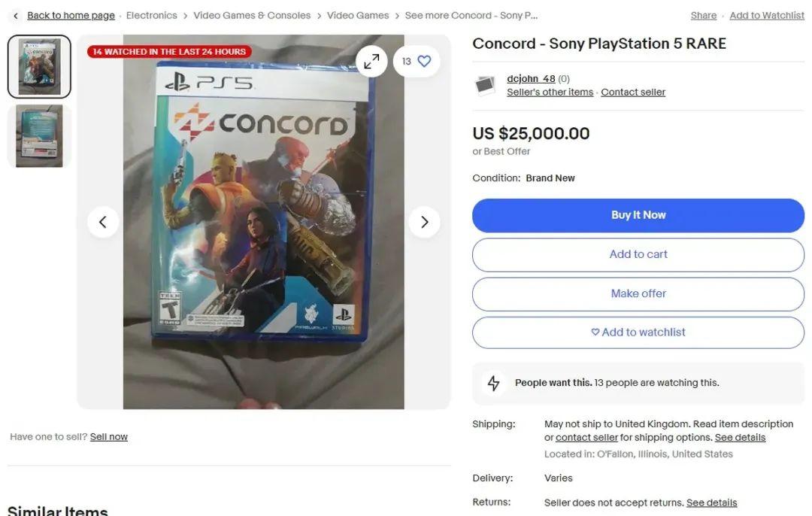Click the Make offer button
This screenshot has width=812, height=516.
pyautogui.click(x=638, y=293)
